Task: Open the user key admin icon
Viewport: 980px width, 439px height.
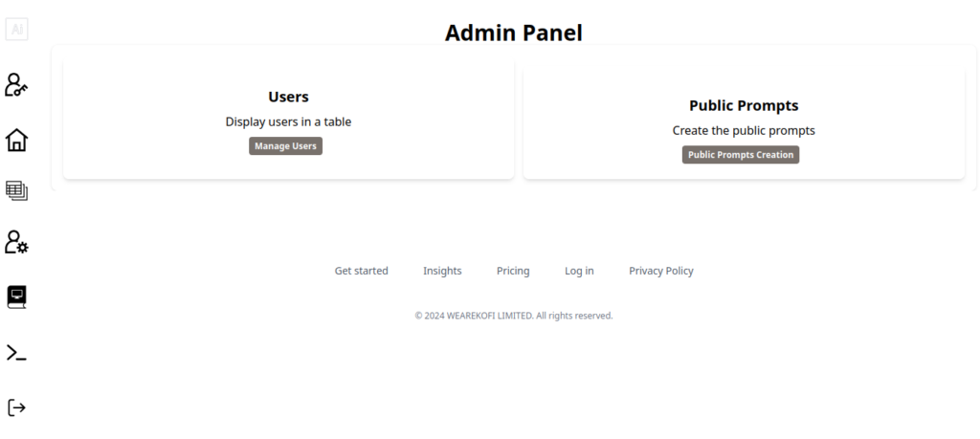Action: coord(16,84)
